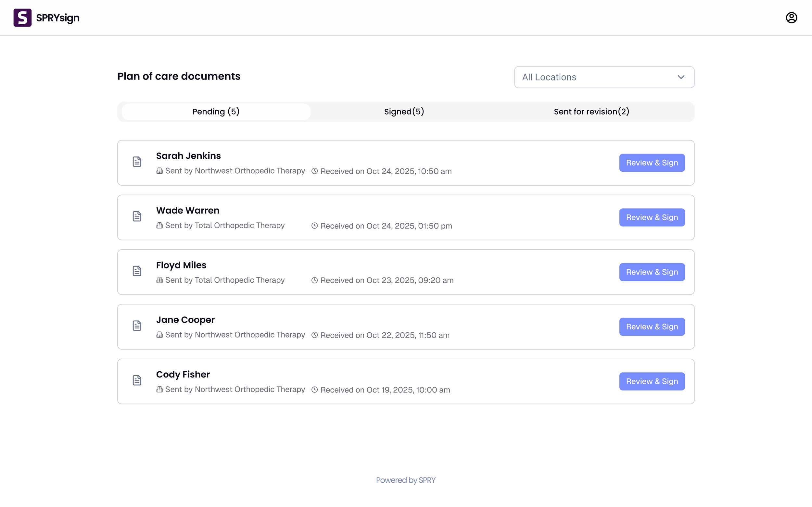Image resolution: width=812 pixels, height=507 pixels.
Task: Click clock icon in Wade Warren row
Action: [x=314, y=226]
